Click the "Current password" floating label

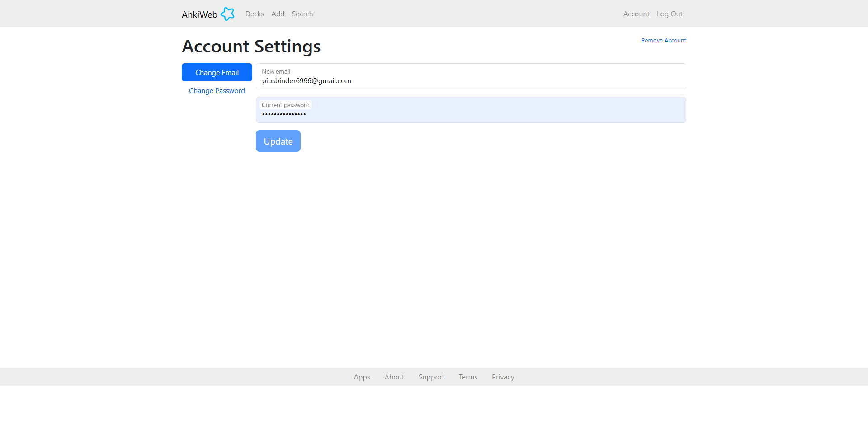[285, 105]
